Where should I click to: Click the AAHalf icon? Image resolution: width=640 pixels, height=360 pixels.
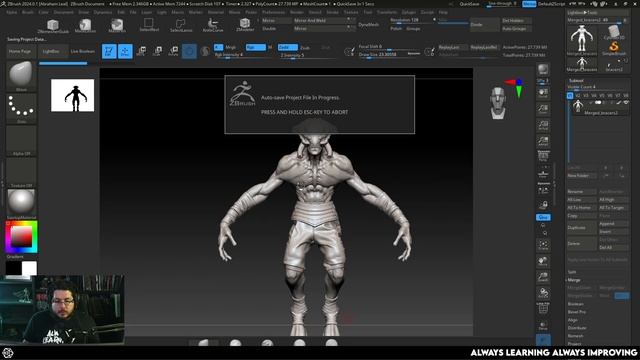[543, 142]
